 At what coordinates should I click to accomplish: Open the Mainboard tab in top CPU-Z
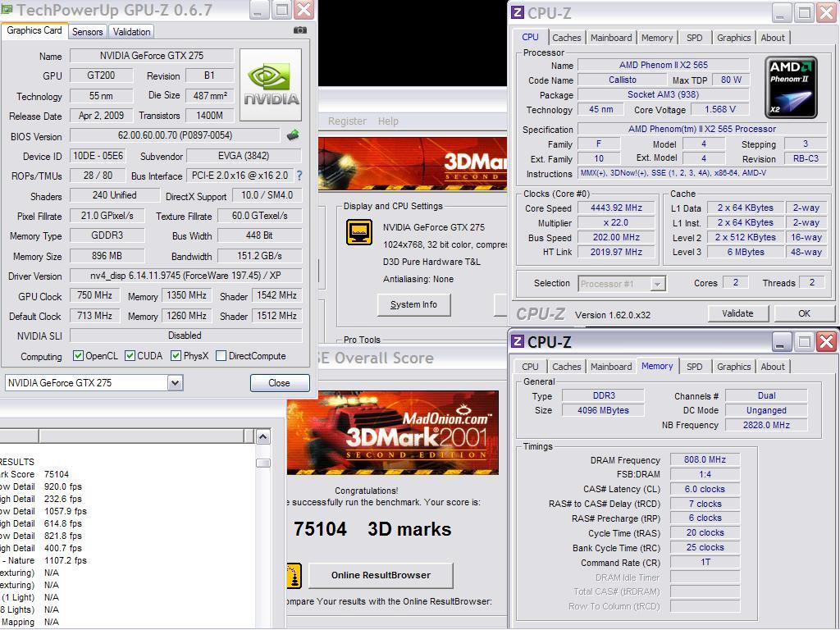[611, 38]
